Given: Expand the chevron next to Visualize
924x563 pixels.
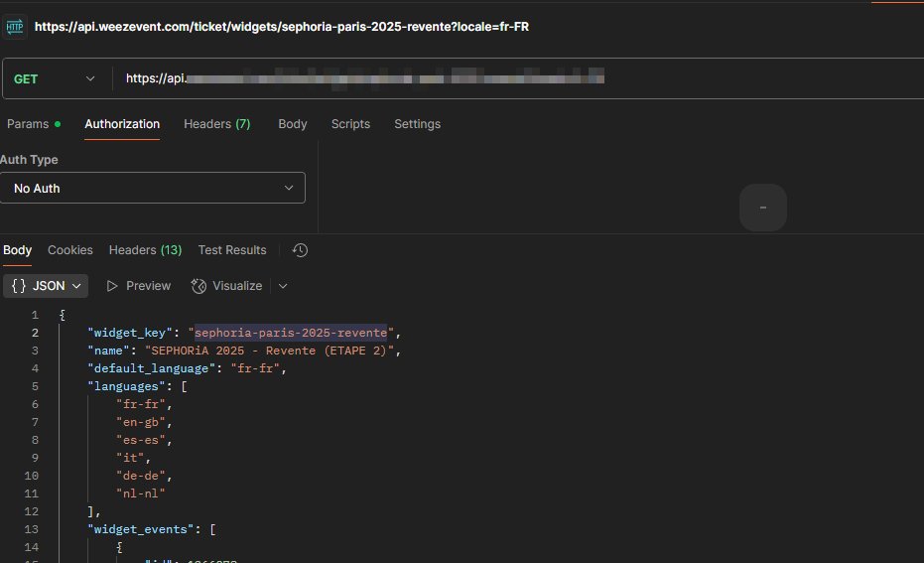Looking at the screenshot, I should click(283, 286).
